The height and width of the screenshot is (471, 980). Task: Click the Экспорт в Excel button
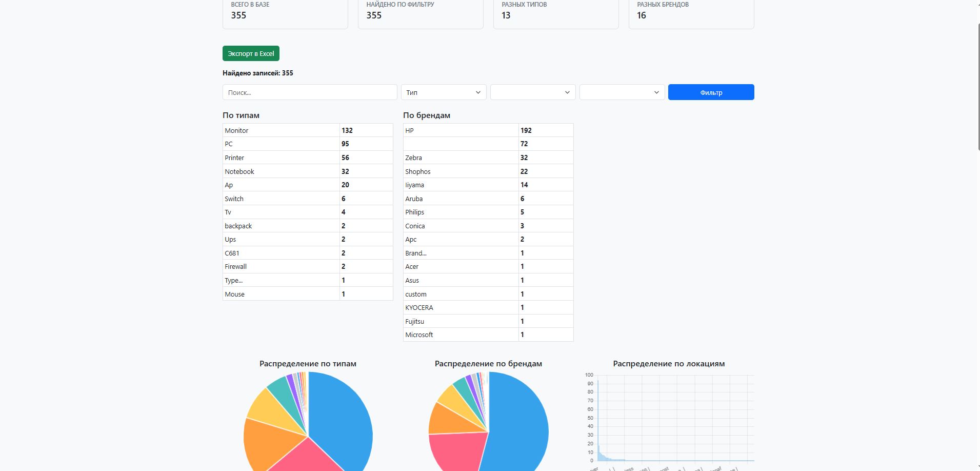coord(251,53)
